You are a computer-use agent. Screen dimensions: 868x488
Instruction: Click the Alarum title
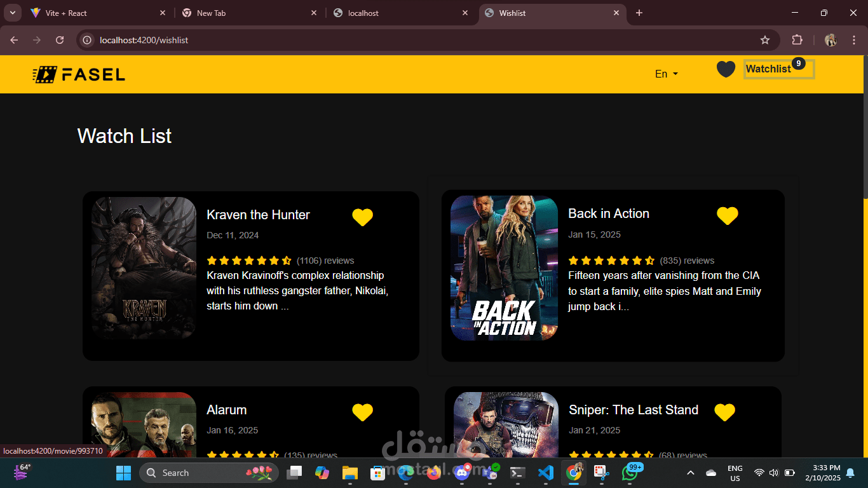(x=226, y=410)
